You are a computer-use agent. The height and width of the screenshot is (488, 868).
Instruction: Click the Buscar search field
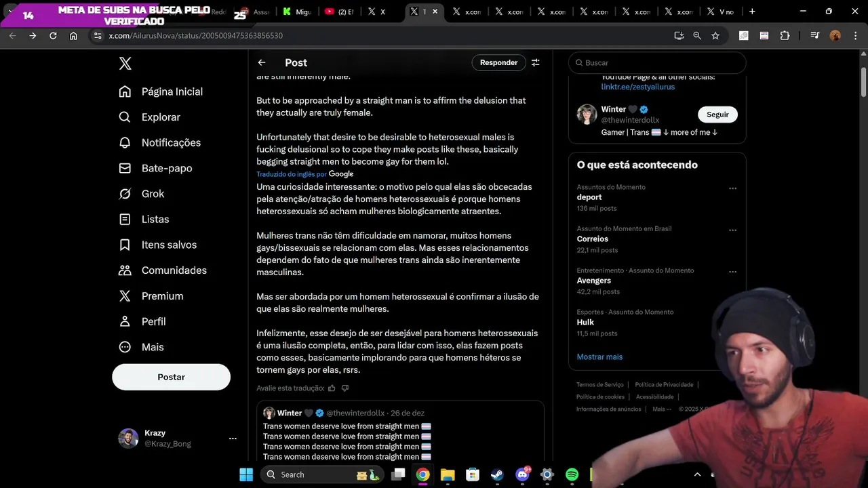657,62
